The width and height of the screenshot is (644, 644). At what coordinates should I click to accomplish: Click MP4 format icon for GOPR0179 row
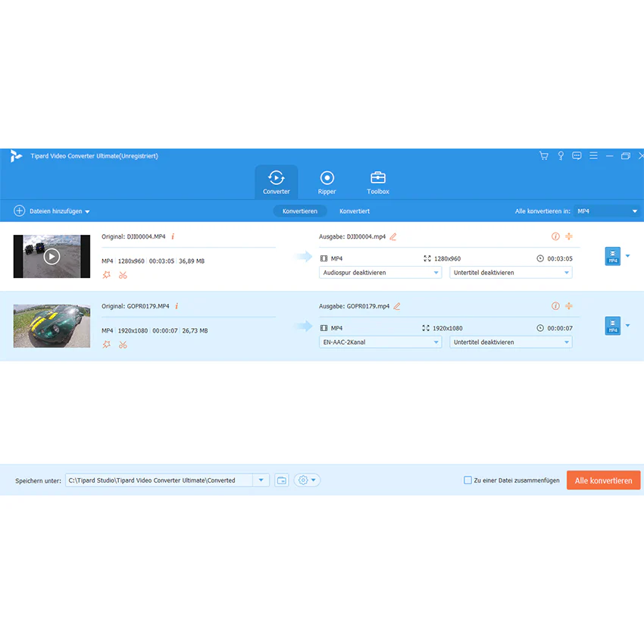612,326
